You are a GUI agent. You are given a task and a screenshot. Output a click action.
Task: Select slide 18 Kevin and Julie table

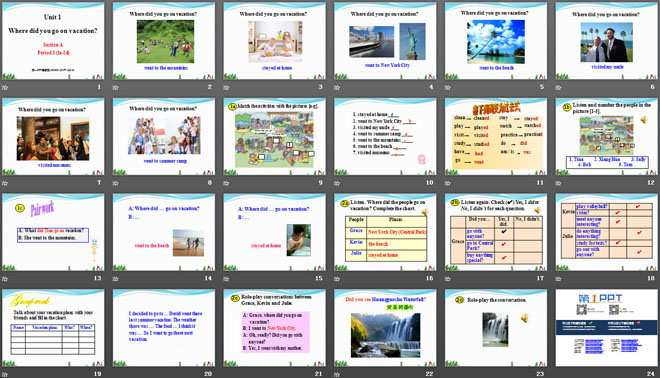pos(607,232)
